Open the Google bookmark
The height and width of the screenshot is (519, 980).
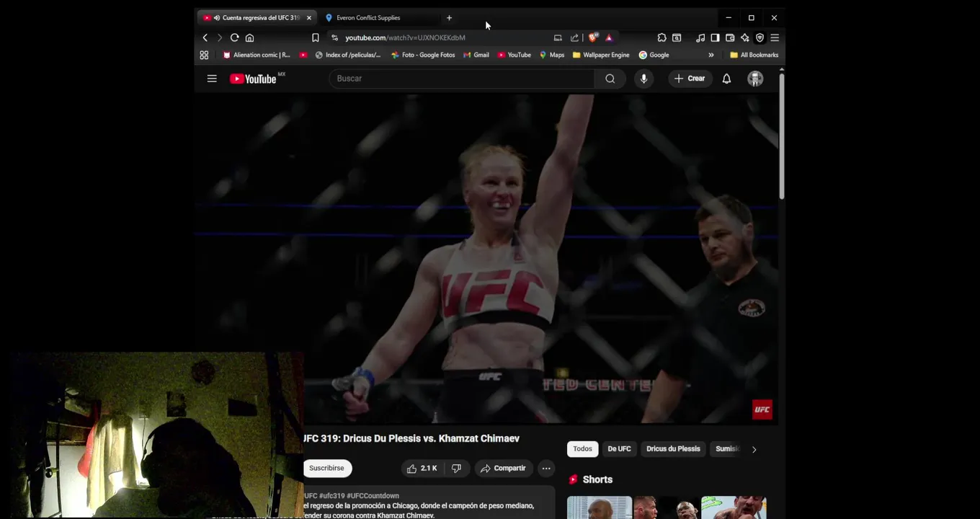[654, 55]
